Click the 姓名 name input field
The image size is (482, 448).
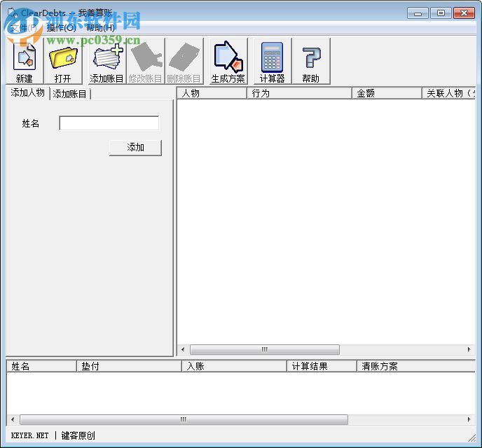coord(109,123)
